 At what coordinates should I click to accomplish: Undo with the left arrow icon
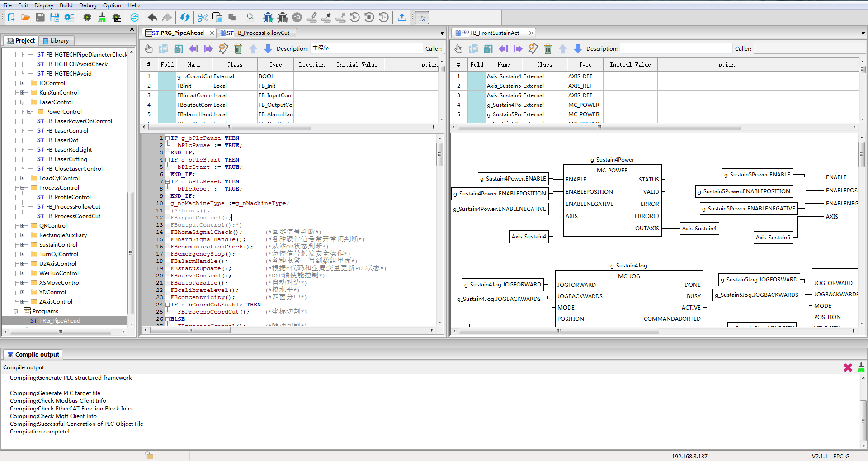point(153,18)
